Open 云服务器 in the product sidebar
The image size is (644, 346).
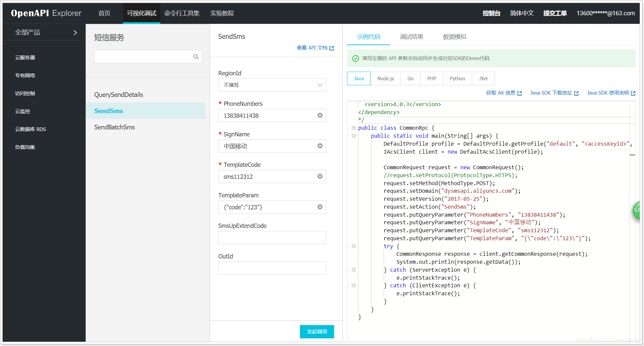25,58
